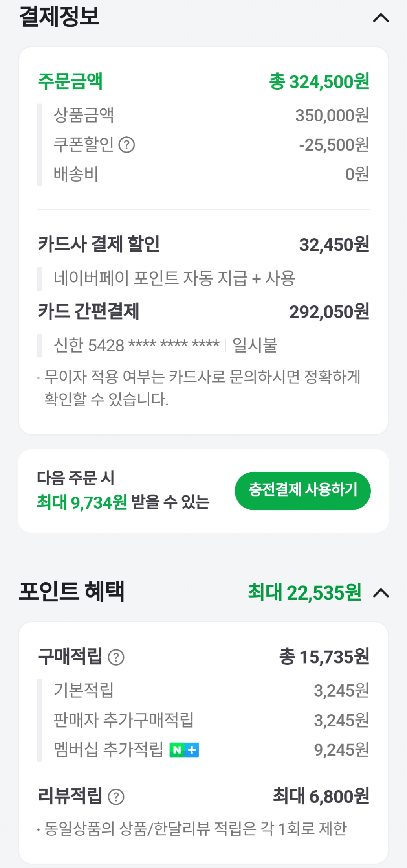Open the 쿠폰할인 help question icon
The width and height of the screenshot is (407, 868).
[x=126, y=145]
